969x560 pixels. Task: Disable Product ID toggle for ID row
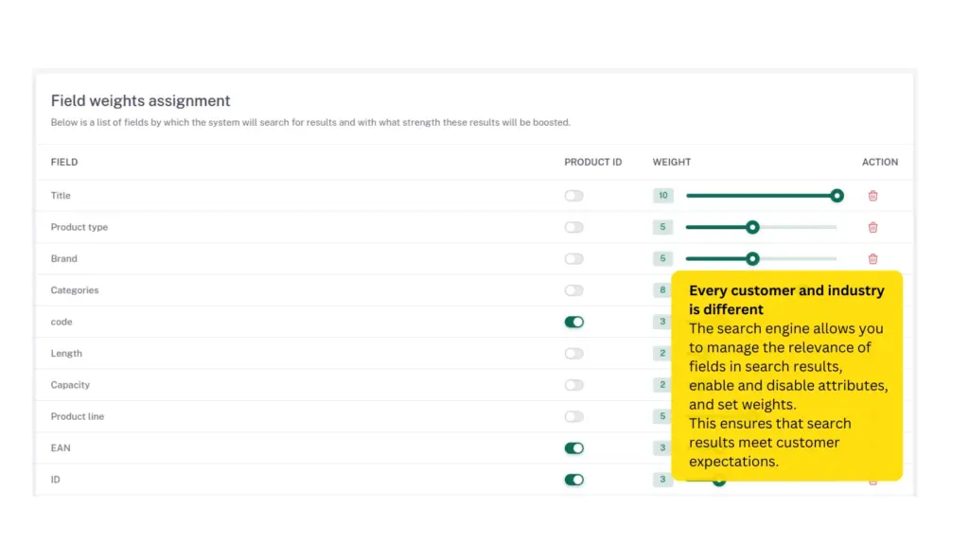pos(573,480)
